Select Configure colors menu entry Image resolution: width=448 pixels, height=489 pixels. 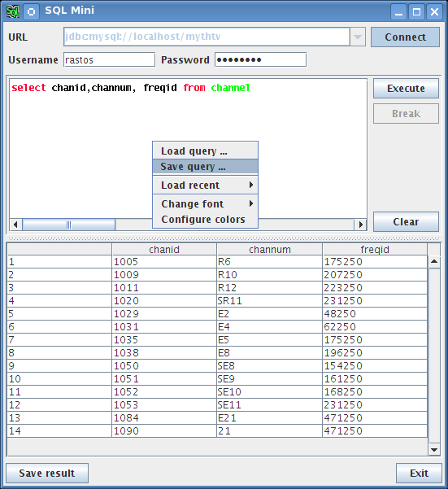(x=205, y=220)
